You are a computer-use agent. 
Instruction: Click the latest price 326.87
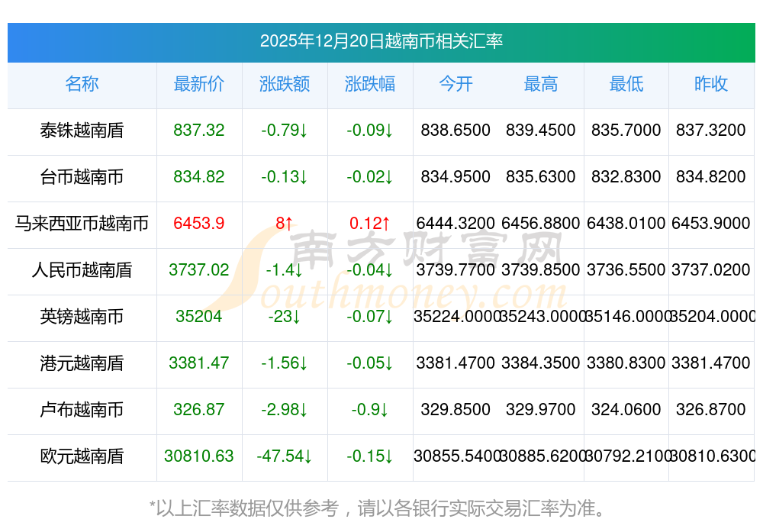[x=198, y=409]
